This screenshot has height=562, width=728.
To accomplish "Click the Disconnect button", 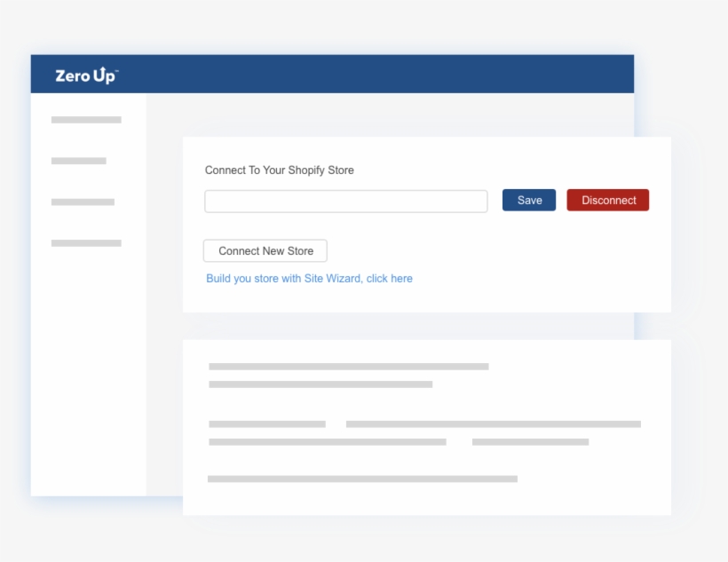I will [x=607, y=200].
